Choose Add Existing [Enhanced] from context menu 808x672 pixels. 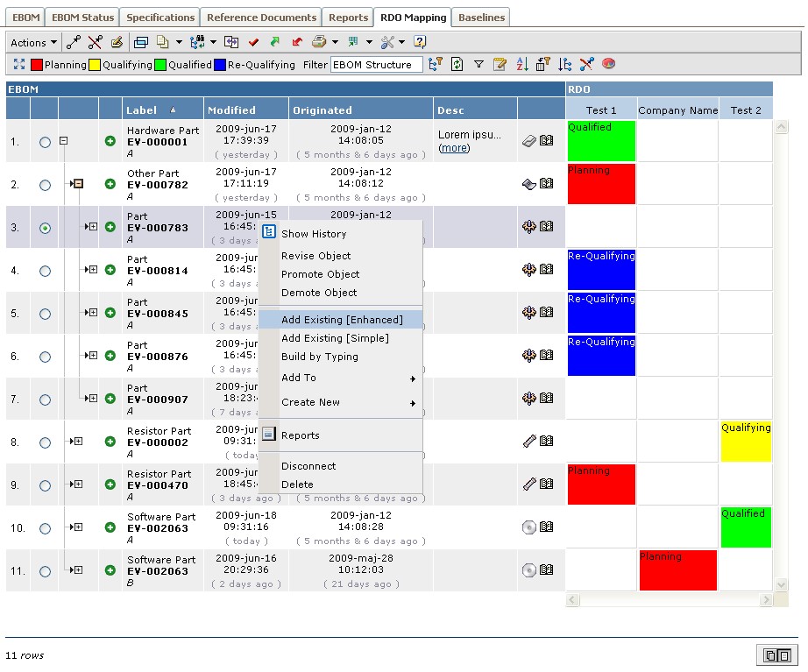tap(342, 320)
